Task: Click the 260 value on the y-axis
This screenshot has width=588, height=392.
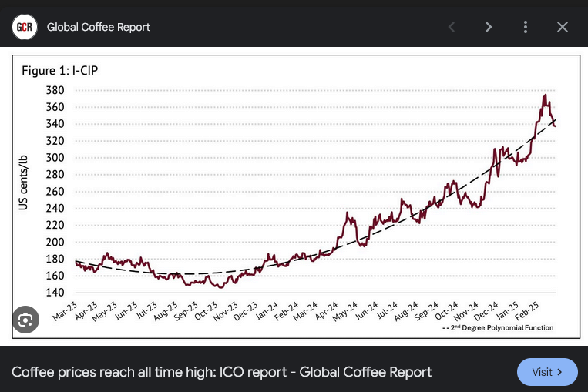Action: pos(55,192)
